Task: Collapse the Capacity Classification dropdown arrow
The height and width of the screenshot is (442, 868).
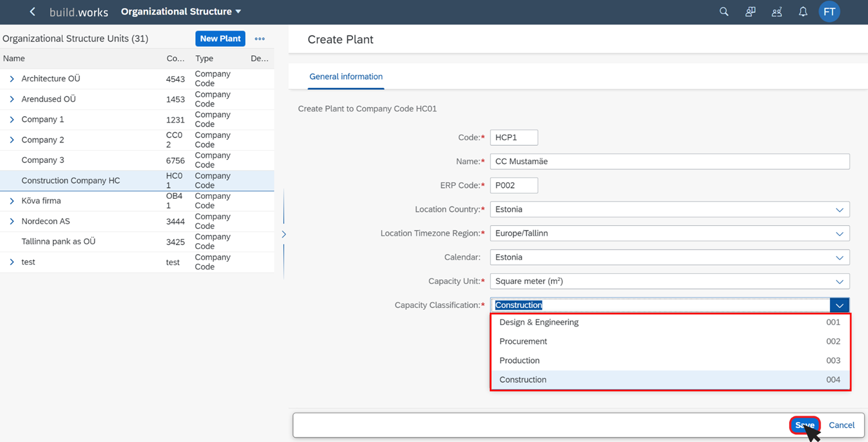Action: tap(839, 305)
